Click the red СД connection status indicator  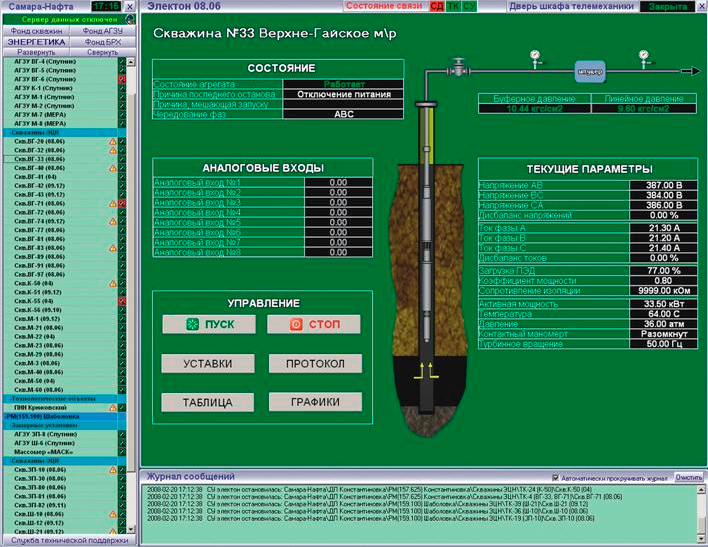click(x=437, y=6)
